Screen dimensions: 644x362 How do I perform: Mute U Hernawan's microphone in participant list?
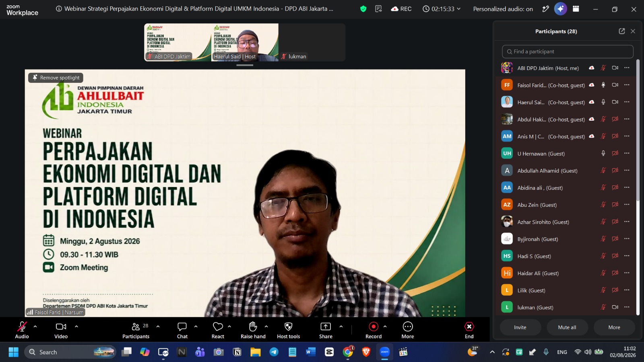pos(603,153)
